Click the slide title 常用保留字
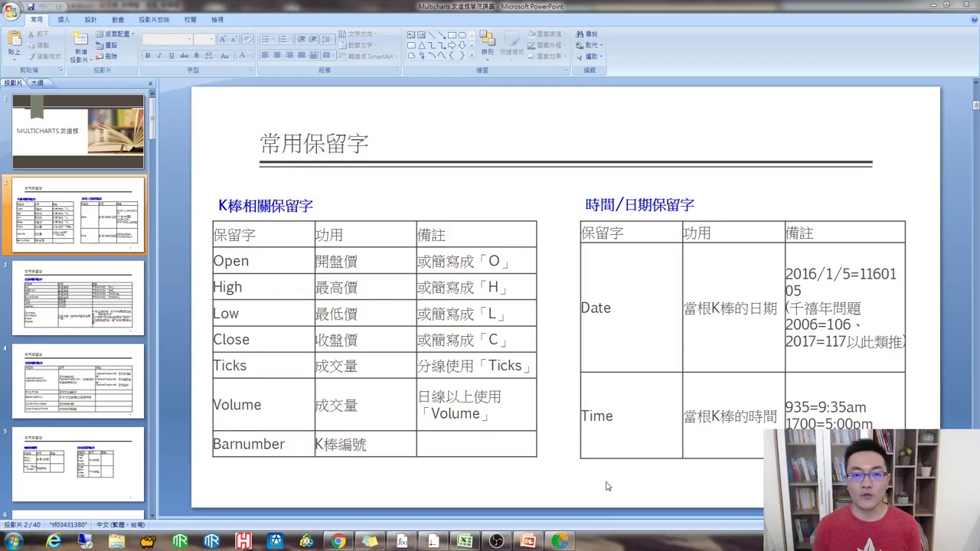 314,143
